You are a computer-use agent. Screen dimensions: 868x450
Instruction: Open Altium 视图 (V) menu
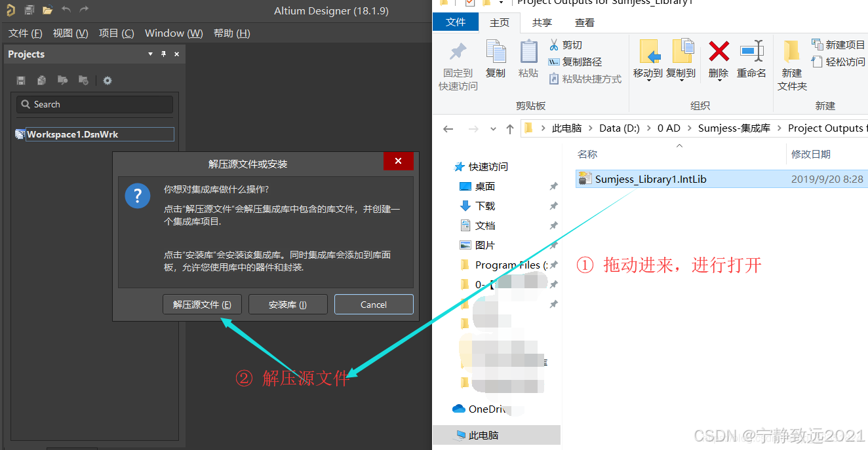tap(70, 33)
